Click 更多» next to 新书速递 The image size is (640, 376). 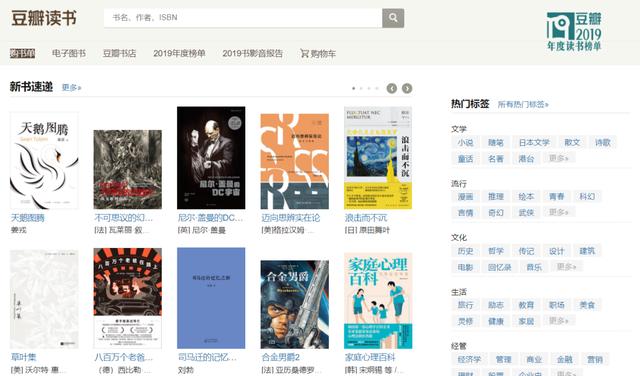[x=71, y=87]
